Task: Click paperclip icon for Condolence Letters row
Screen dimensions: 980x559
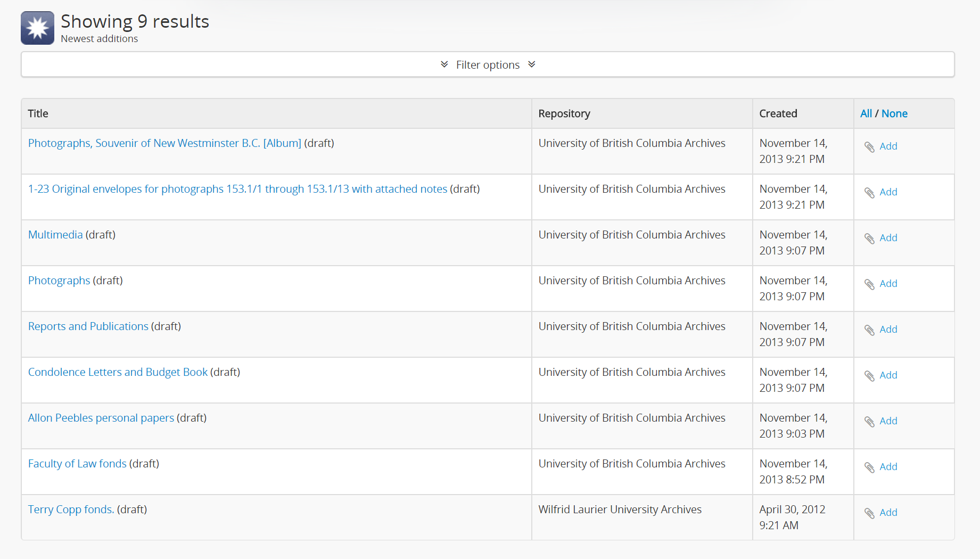Action: click(x=869, y=376)
